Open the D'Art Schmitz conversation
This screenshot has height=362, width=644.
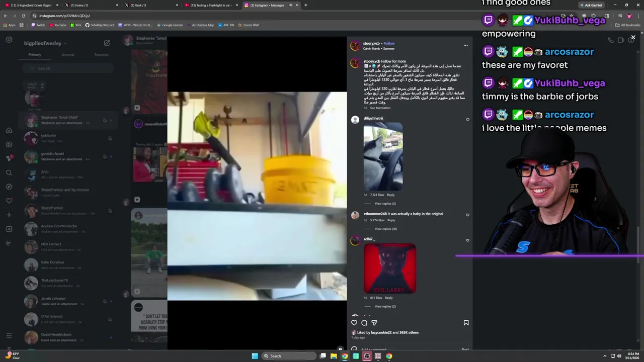pos(68,319)
